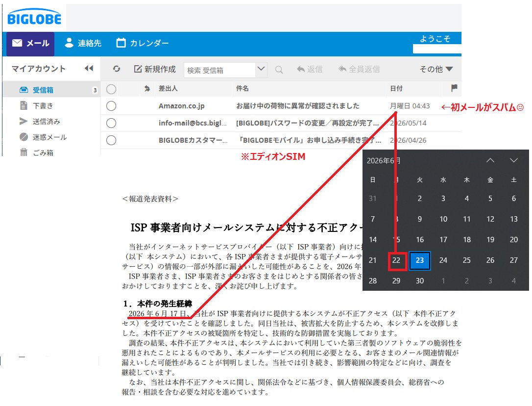Click the inbox unread count badge 3
The width and height of the screenshot is (532, 406).
[x=95, y=90]
